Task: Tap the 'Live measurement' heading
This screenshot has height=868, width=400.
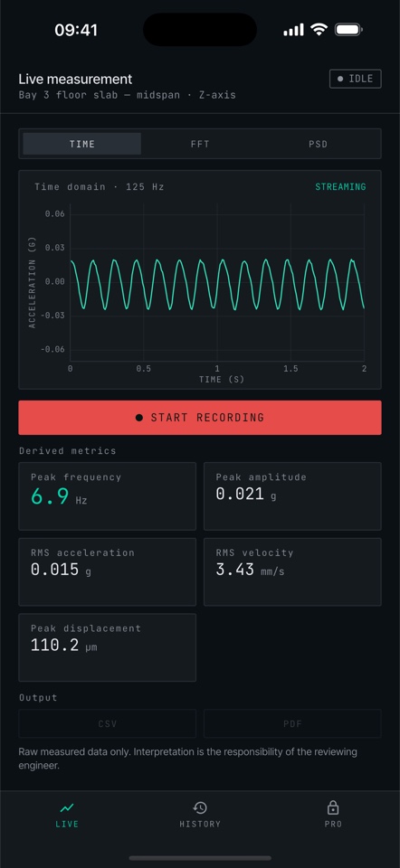Action: [x=75, y=80]
